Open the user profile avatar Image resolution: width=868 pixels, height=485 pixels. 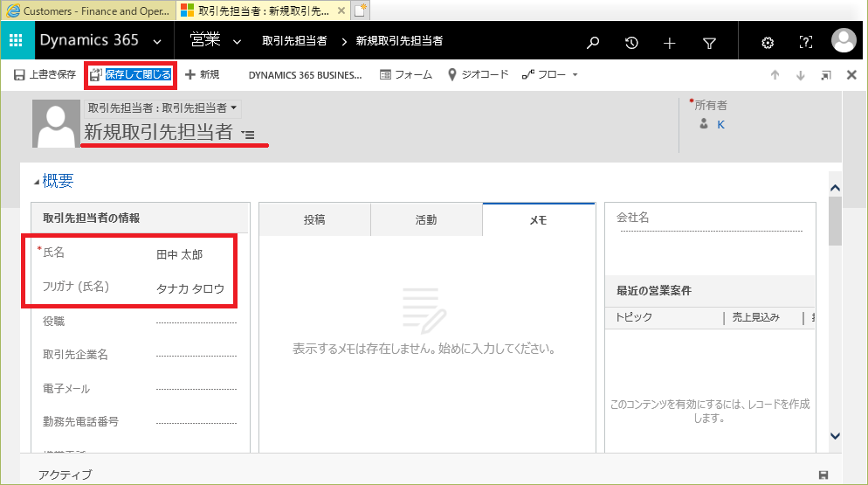pyautogui.click(x=844, y=41)
